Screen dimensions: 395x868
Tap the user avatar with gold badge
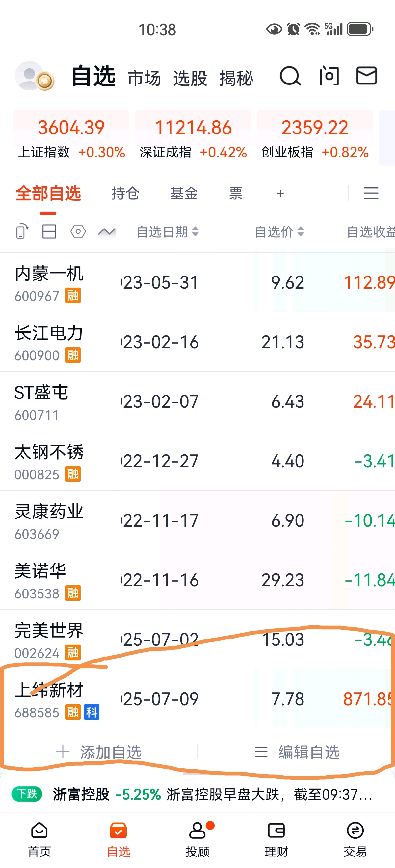click(x=34, y=76)
